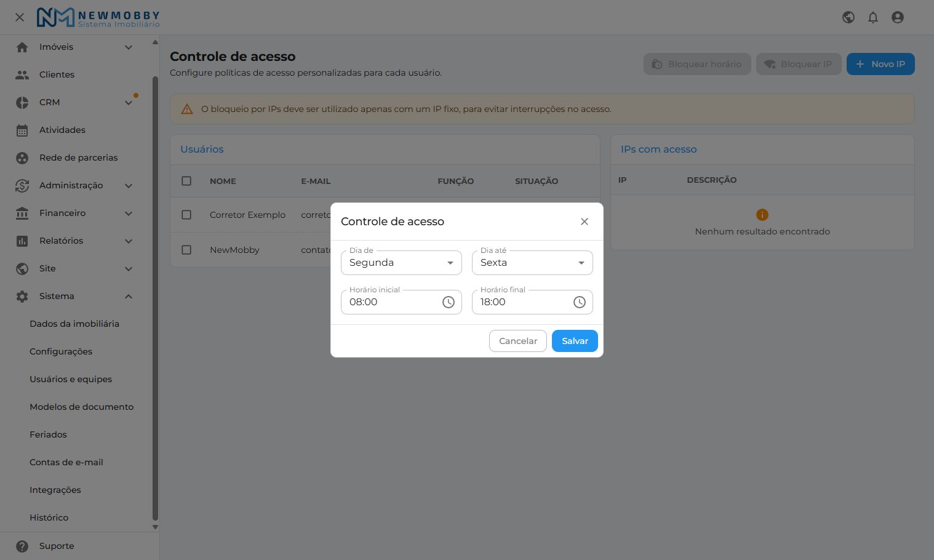
Task: Click the Administração money icon
Action: (x=22, y=185)
